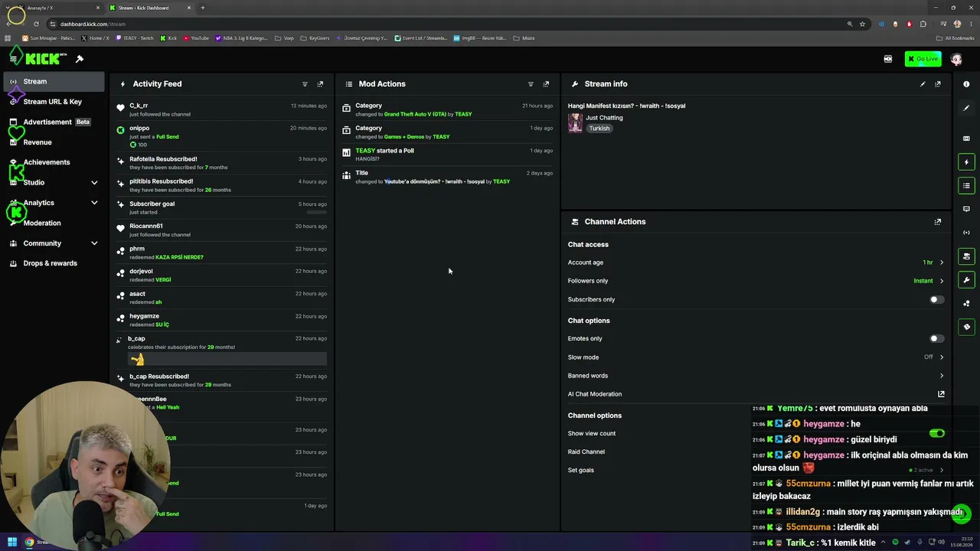Open the TEASY - Twitch bookmark

(135, 38)
